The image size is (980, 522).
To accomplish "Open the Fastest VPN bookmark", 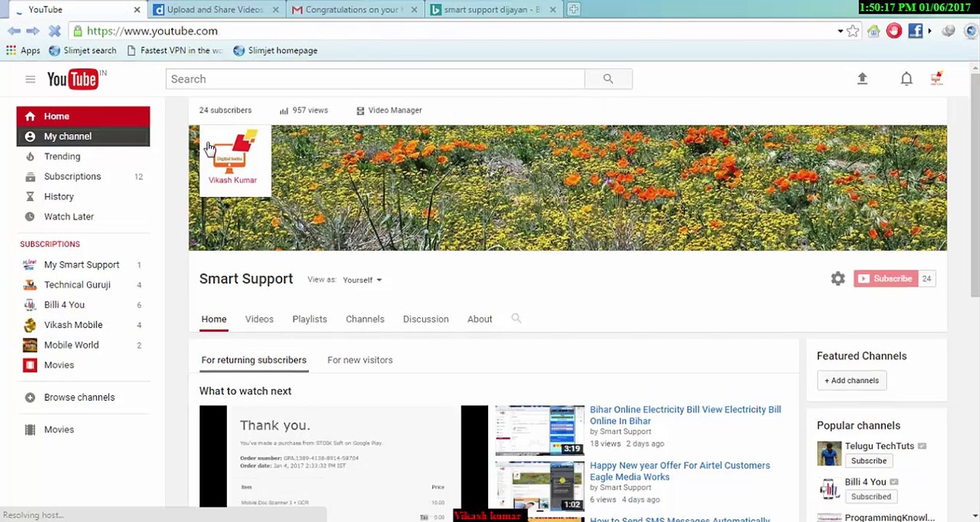I will tap(175, 51).
